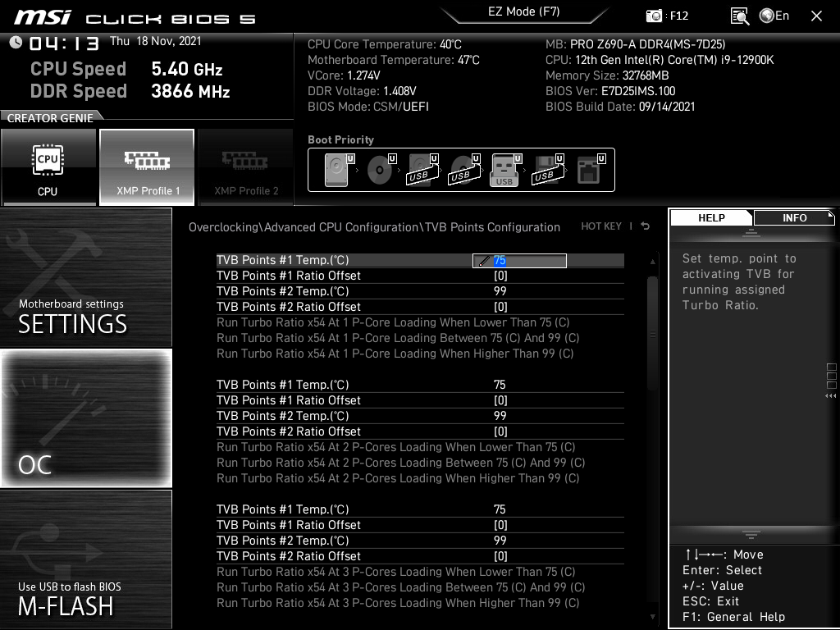840x630 pixels.
Task: Click the settings list scroll-down arrow
Action: [x=652, y=617]
